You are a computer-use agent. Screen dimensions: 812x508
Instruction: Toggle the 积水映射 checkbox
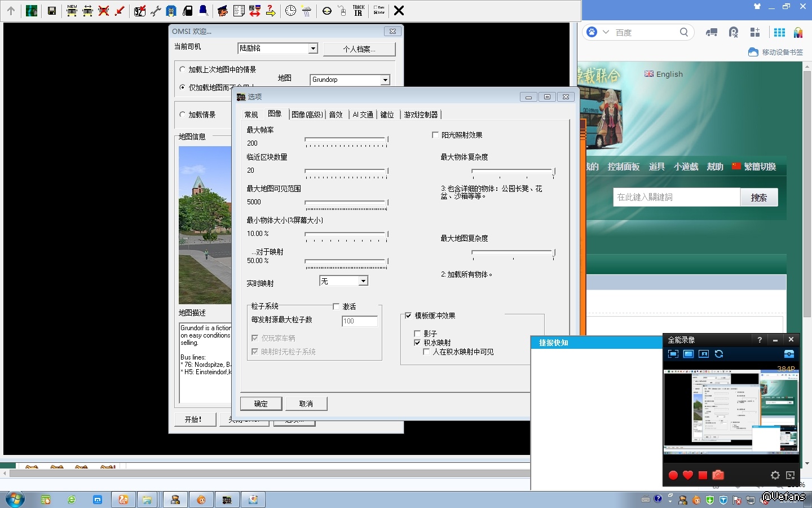(417, 343)
